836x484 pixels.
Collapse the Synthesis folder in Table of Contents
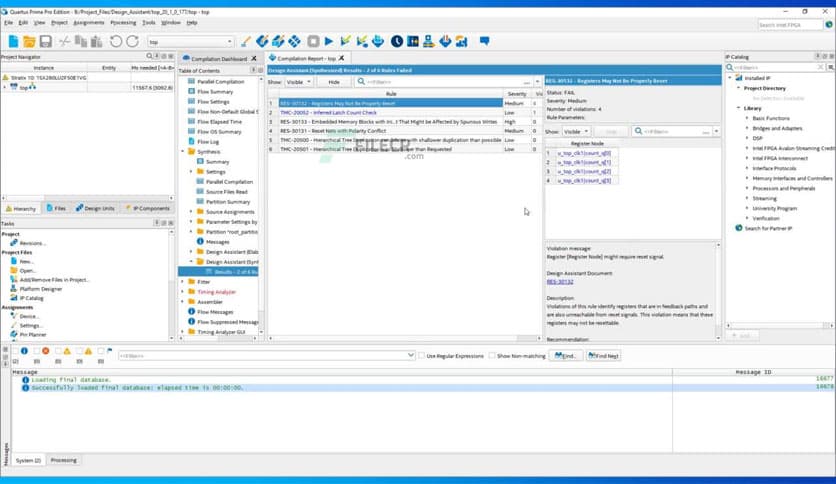(x=183, y=151)
